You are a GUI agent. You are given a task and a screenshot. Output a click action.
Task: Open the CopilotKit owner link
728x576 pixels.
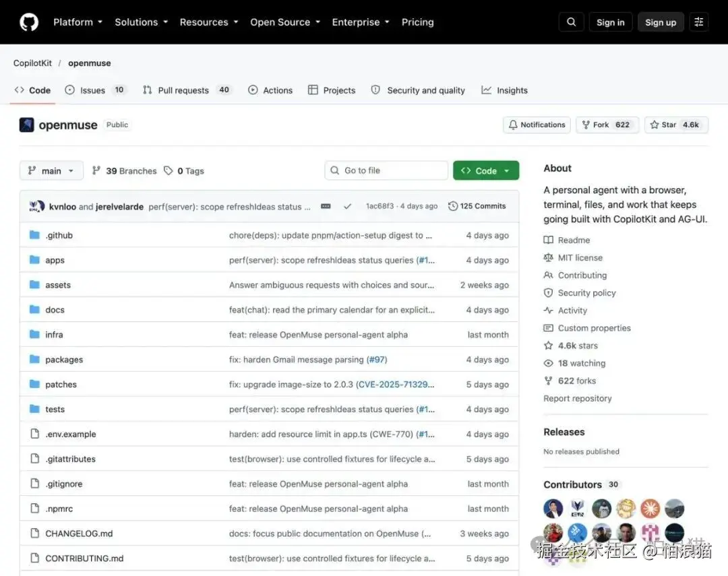32,63
